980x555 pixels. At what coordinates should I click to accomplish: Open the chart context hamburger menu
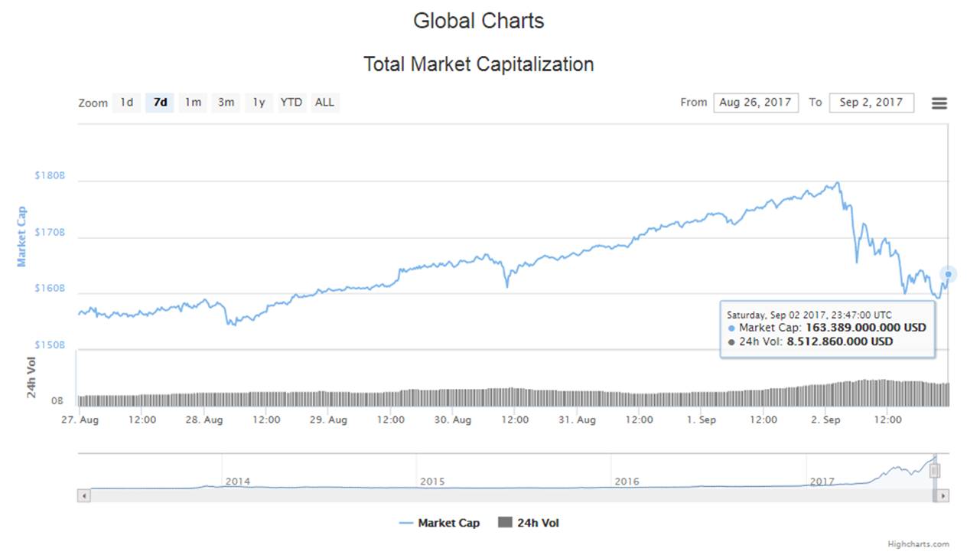pyautogui.click(x=939, y=103)
